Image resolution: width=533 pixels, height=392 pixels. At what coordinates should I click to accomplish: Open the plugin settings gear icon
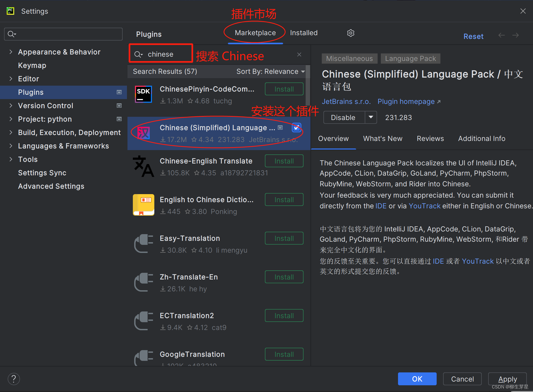[x=351, y=33]
